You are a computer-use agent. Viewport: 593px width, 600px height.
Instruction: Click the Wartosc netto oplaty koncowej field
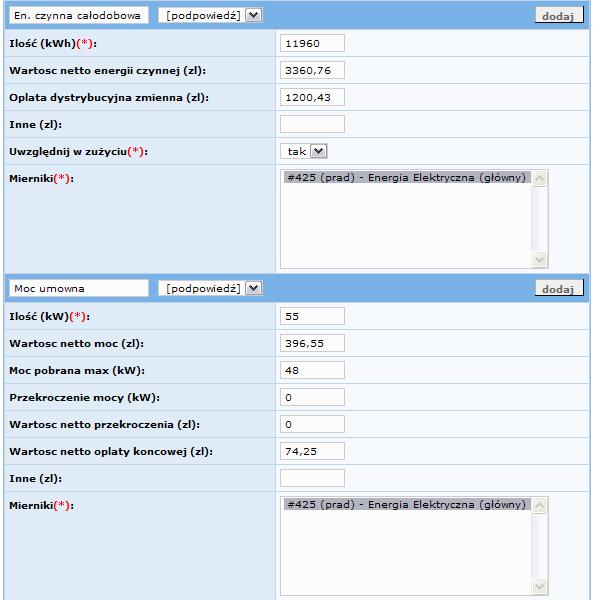312,451
